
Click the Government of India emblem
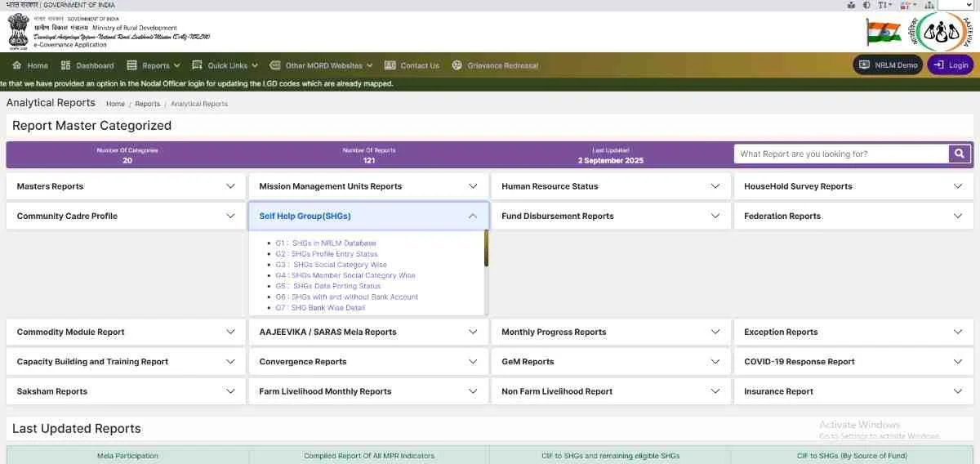[18, 32]
